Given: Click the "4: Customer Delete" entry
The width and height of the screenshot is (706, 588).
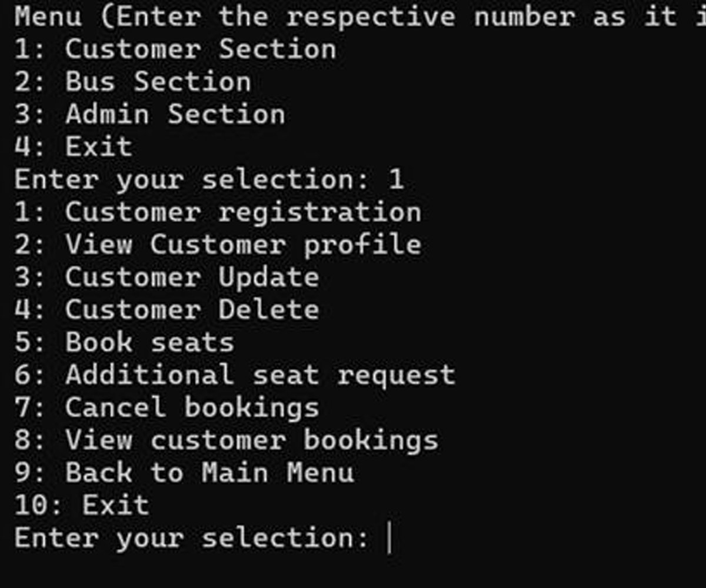Looking at the screenshot, I should click(166, 310).
